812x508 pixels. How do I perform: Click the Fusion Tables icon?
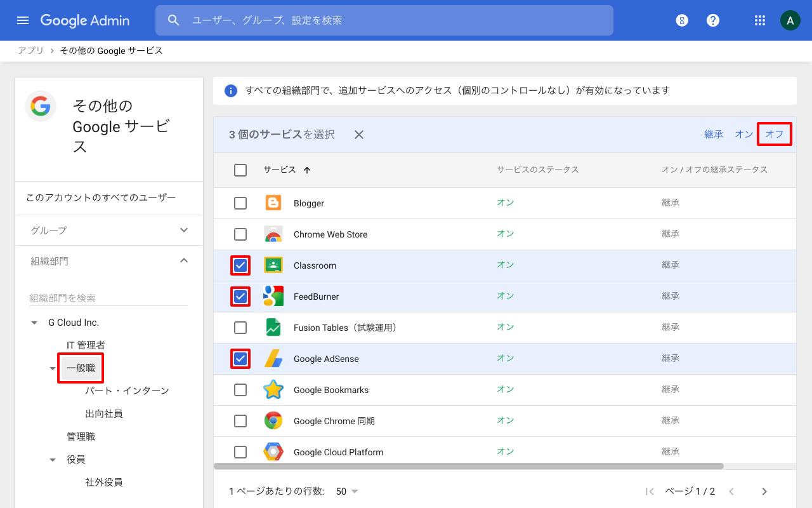pos(273,328)
